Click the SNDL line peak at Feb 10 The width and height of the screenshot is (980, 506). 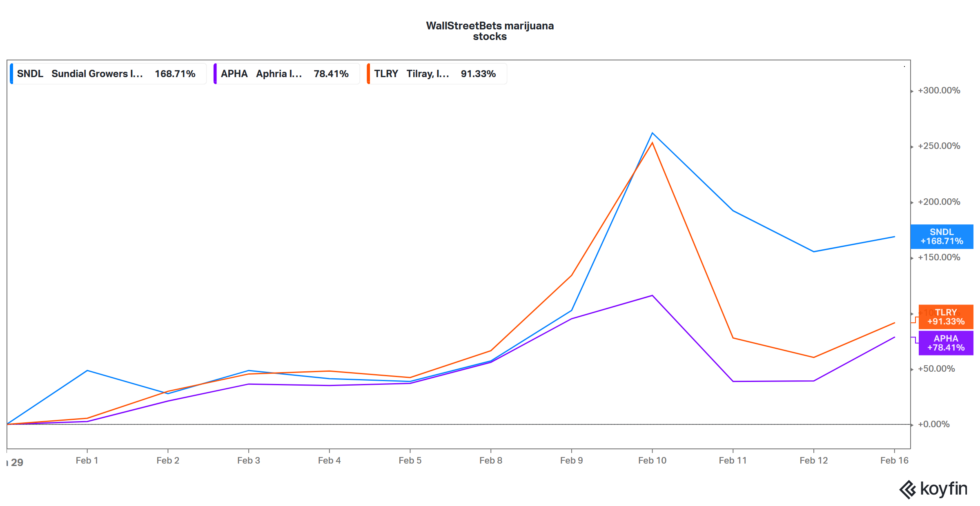(x=652, y=133)
